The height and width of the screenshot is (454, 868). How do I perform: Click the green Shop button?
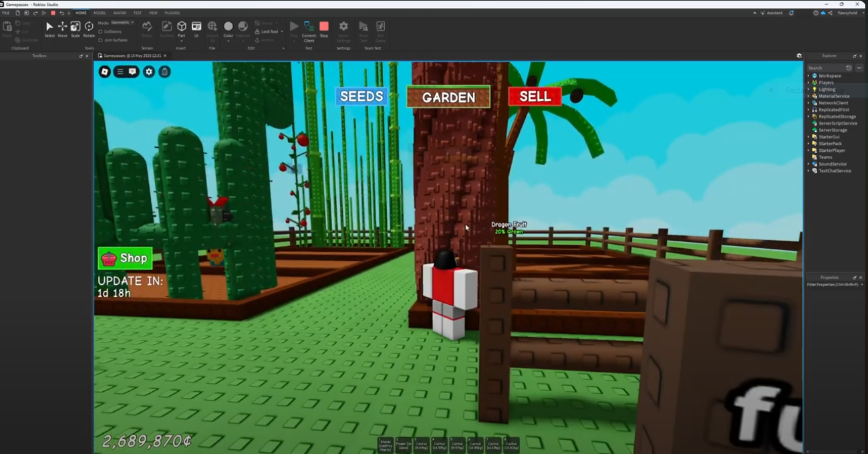(125, 258)
